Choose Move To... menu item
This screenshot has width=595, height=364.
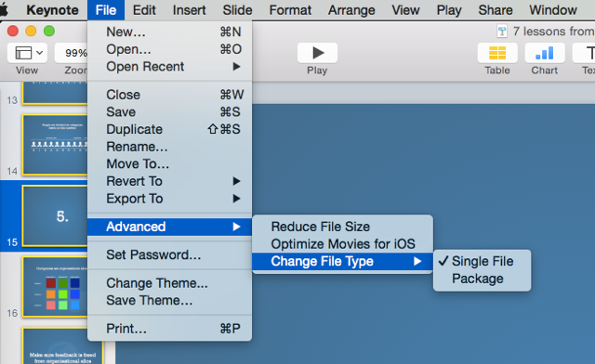click(x=169, y=163)
